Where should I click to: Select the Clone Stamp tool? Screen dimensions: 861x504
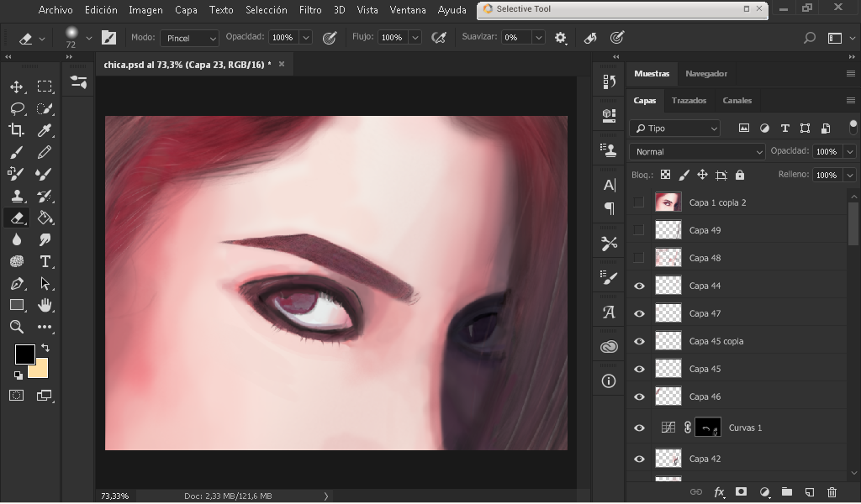click(x=16, y=196)
